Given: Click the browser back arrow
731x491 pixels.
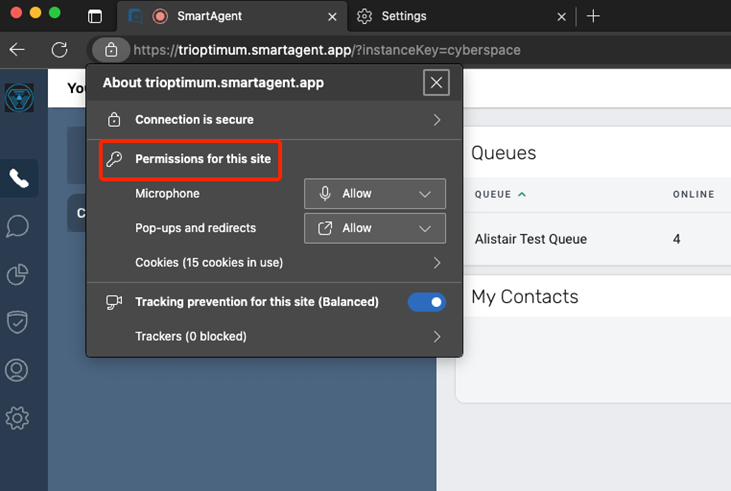Looking at the screenshot, I should pos(16,50).
